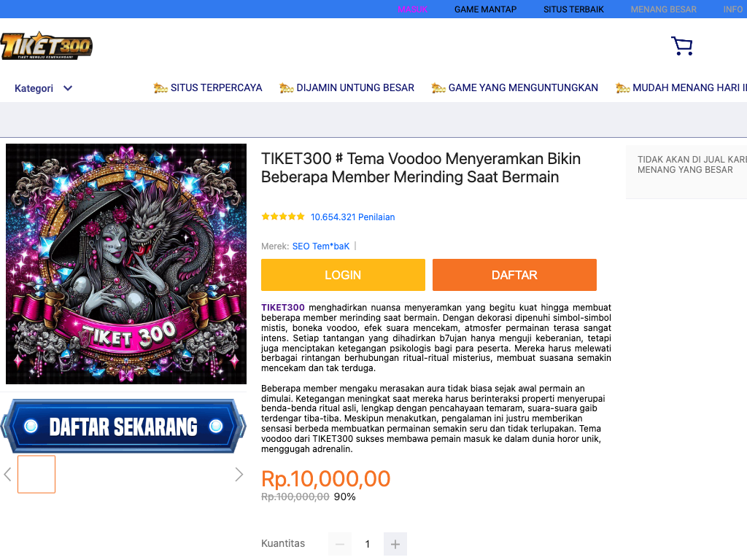Click the yellow LOGIN button
The image size is (747, 560).
click(343, 275)
